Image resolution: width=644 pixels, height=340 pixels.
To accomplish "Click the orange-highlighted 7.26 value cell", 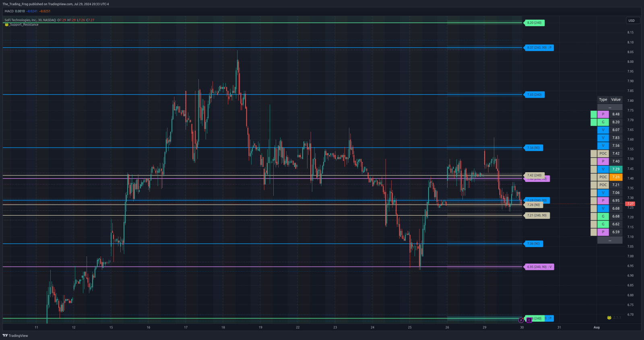I will [x=616, y=177].
